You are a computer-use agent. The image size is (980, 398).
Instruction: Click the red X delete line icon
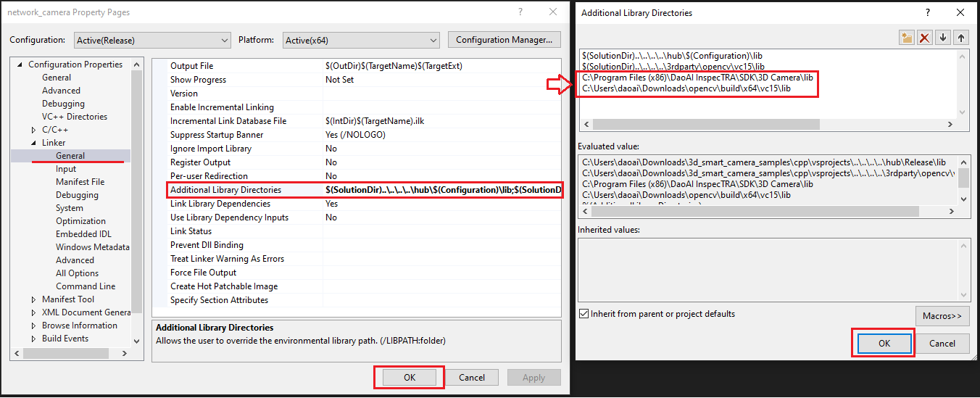(x=924, y=38)
